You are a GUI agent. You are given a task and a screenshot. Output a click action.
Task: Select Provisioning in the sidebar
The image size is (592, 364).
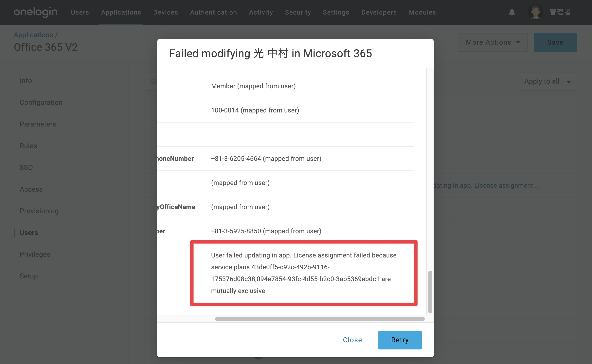39,211
